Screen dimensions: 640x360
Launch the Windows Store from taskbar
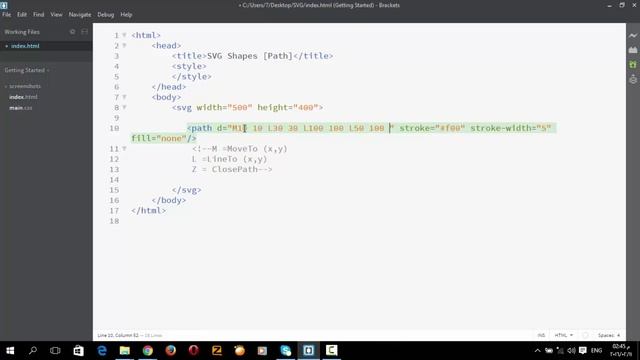78,351
